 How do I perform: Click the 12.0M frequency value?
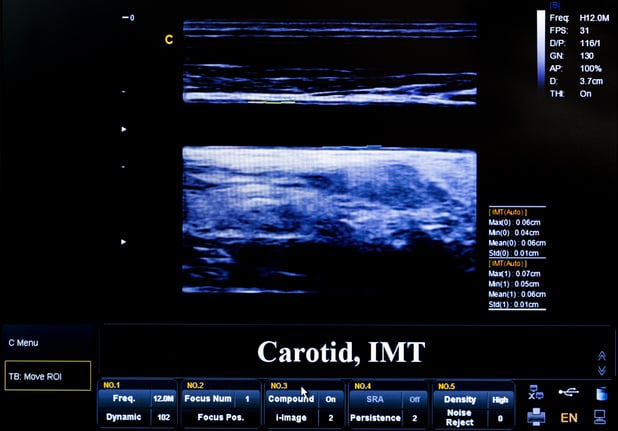(x=163, y=399)
